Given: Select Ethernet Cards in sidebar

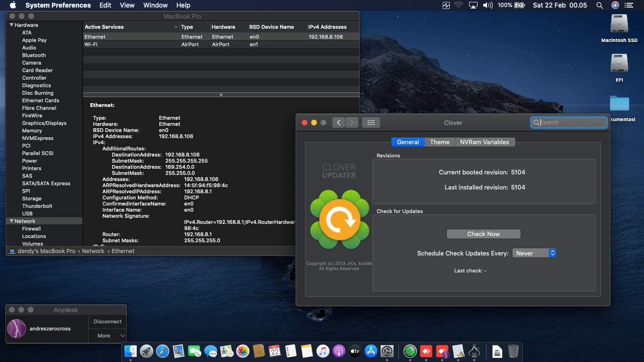Looking at the screenshot, I should click(41, 100).
